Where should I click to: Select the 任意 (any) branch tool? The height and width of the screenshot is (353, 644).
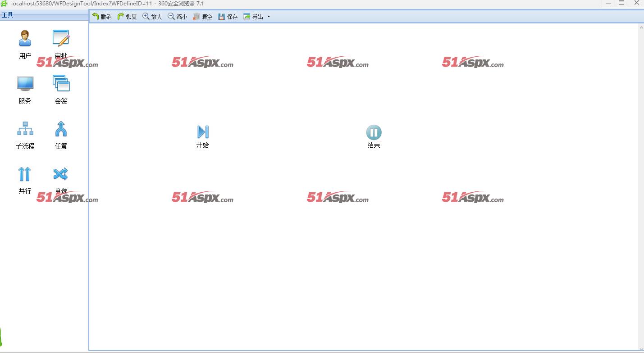61,135
